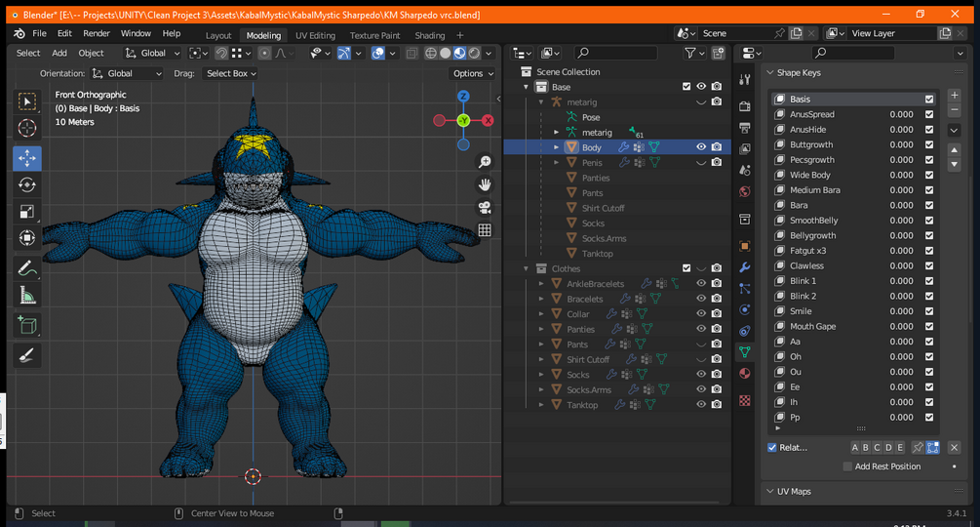Switch to UV Editing workspace tab
The width and height of the screenshot is (980, 527).
(315, 36)
